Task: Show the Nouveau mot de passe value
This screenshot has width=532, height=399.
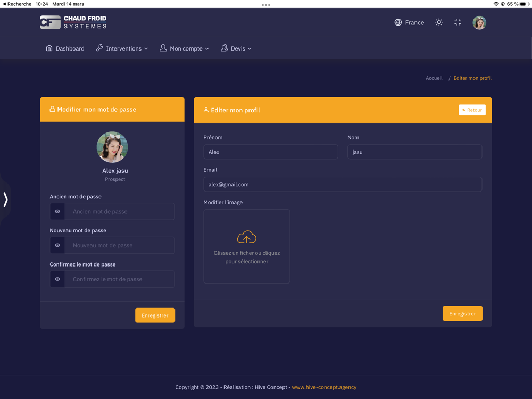Action: point(57,245)
